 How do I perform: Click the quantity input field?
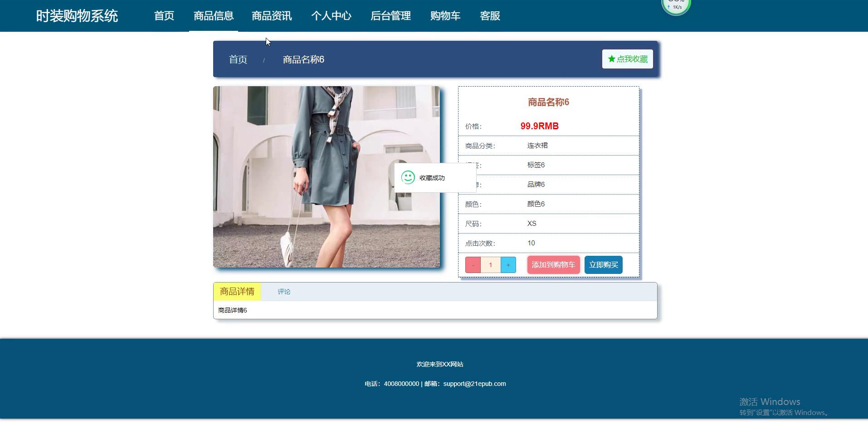(x=490, y=265)
